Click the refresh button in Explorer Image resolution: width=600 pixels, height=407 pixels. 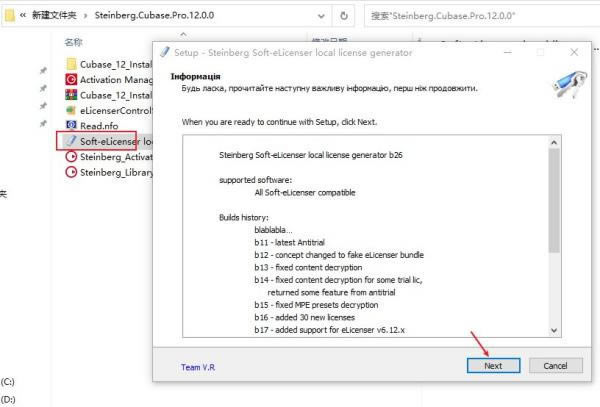point(344,16)
